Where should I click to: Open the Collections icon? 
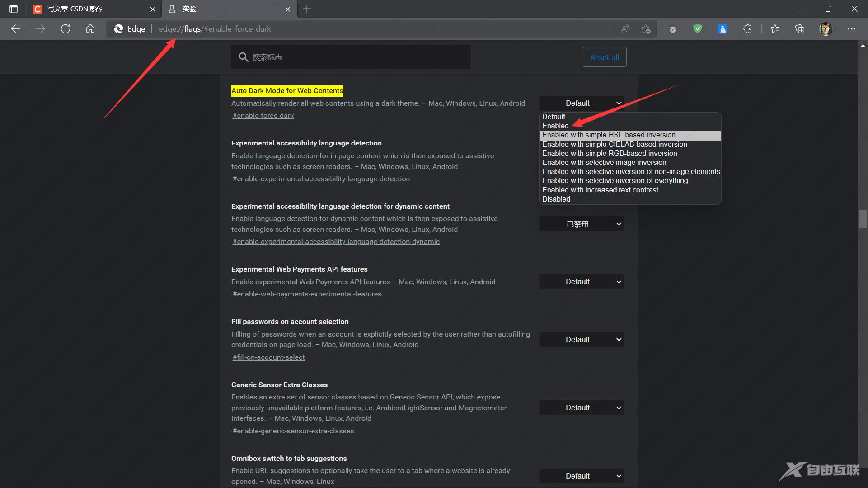800,29
